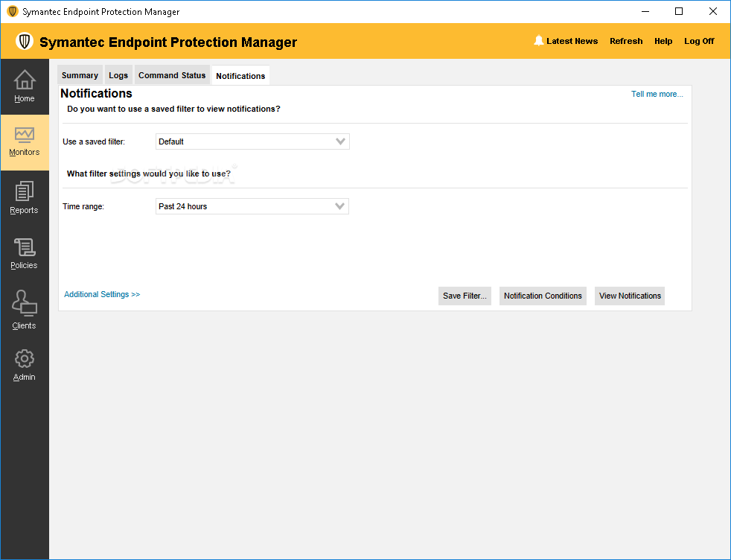Expand Additional Settings

(101, 294)
